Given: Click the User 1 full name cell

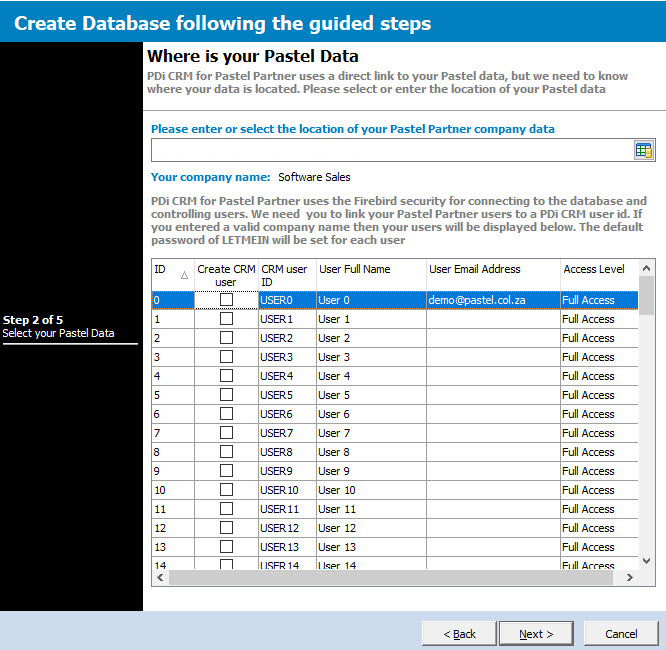Looking at the screenshot, I should click(371, 319).
